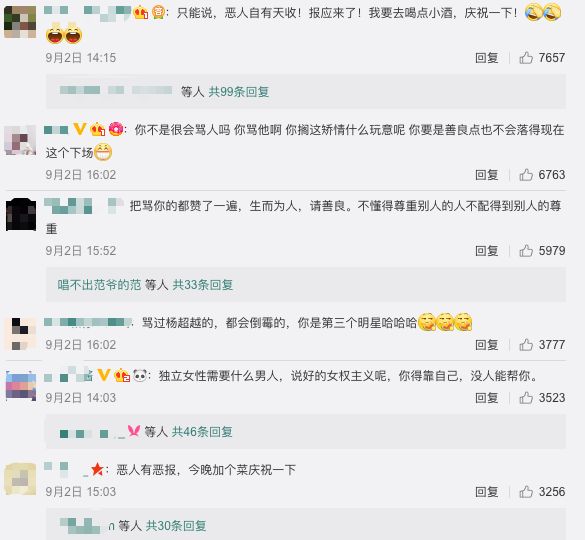Like the comment with 7657 likes
Image resolution: width=585 pixels, height=540 pixels.
(x=526, y=58)
